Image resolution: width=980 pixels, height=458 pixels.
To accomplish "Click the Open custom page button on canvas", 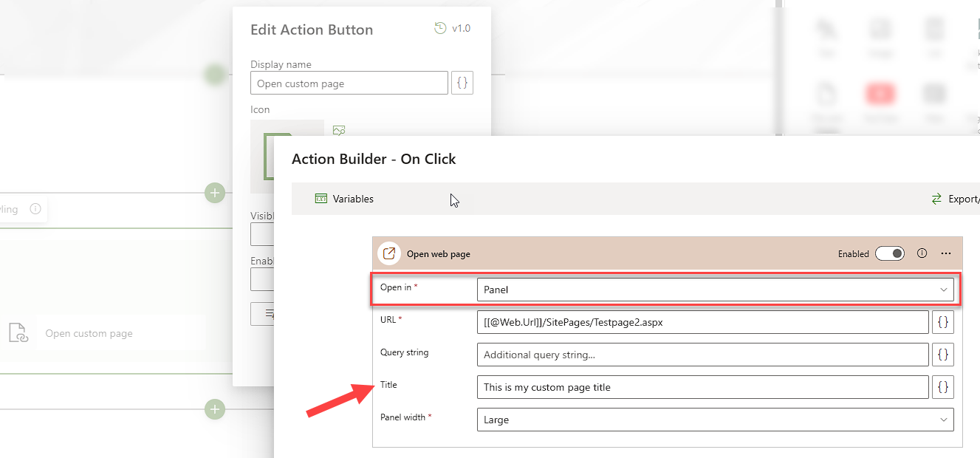I will point(89,333).
